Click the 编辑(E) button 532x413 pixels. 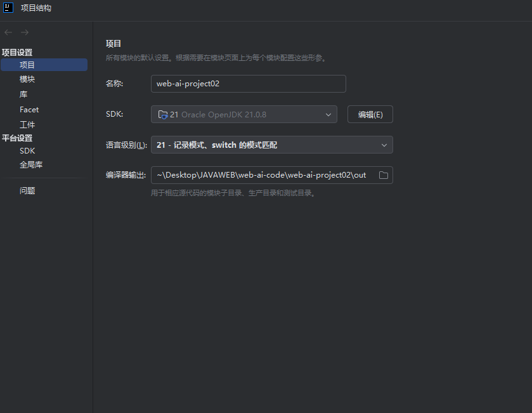click(370, 114)
